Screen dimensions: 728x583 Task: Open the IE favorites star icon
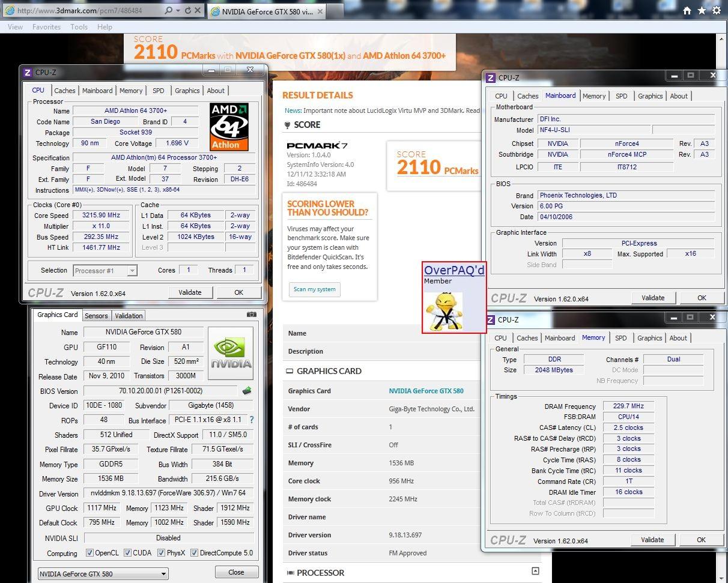click(702, 11)
